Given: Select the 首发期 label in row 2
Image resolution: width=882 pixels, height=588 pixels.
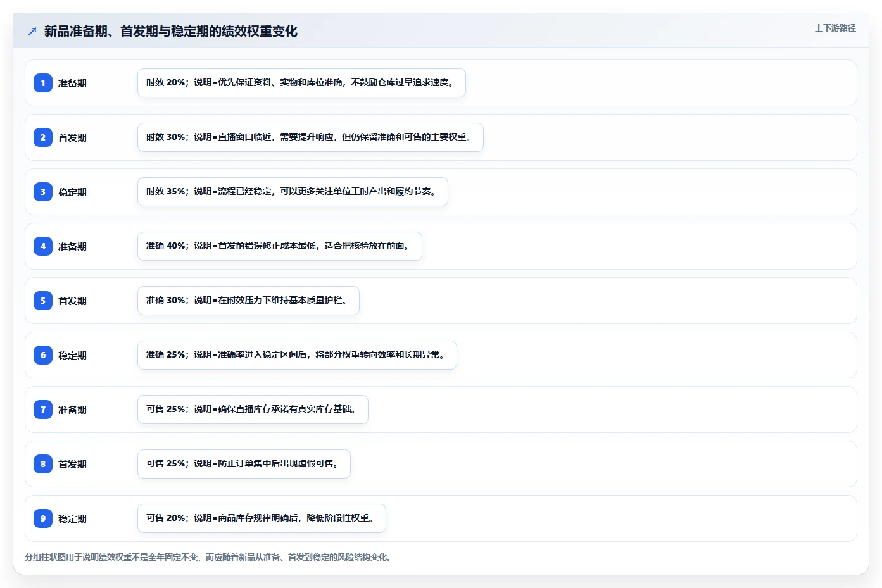Looking at the screenshot, I should (x=72, y=137).
